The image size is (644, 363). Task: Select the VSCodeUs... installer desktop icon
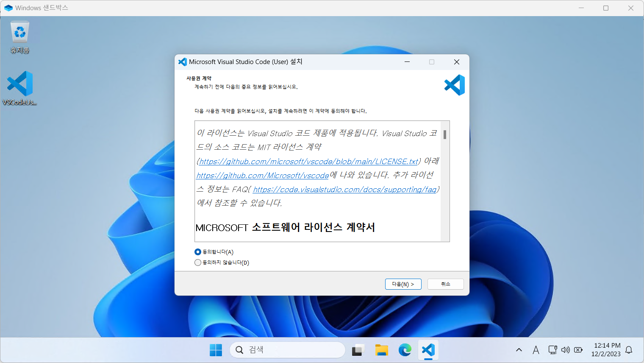point(19,88)
